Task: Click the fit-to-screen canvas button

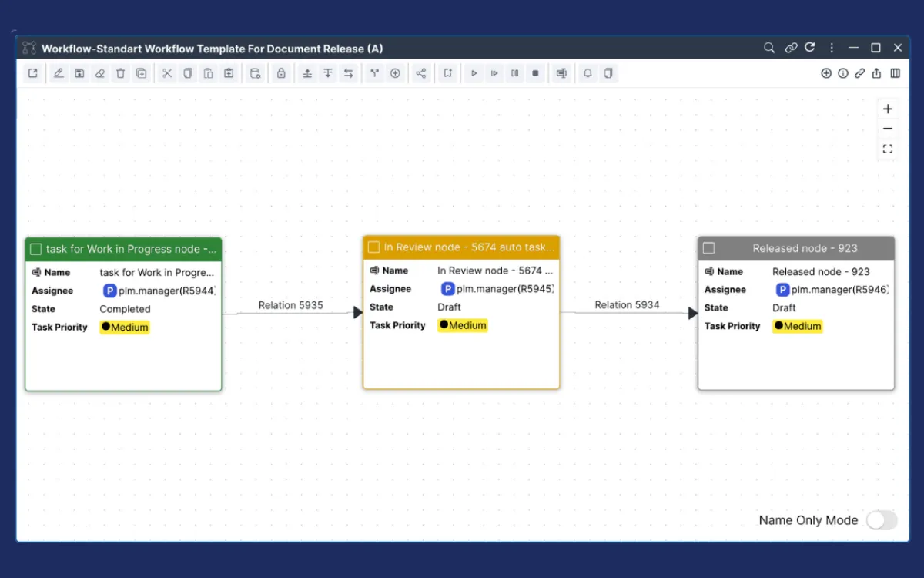Action: pyautogui.click(x=888, y=149)
